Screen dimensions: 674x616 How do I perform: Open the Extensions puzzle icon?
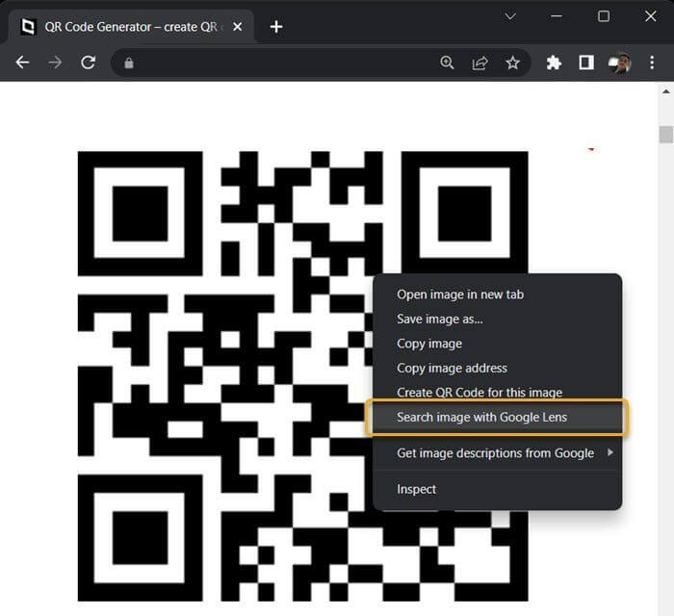click(x=554, y=63)
